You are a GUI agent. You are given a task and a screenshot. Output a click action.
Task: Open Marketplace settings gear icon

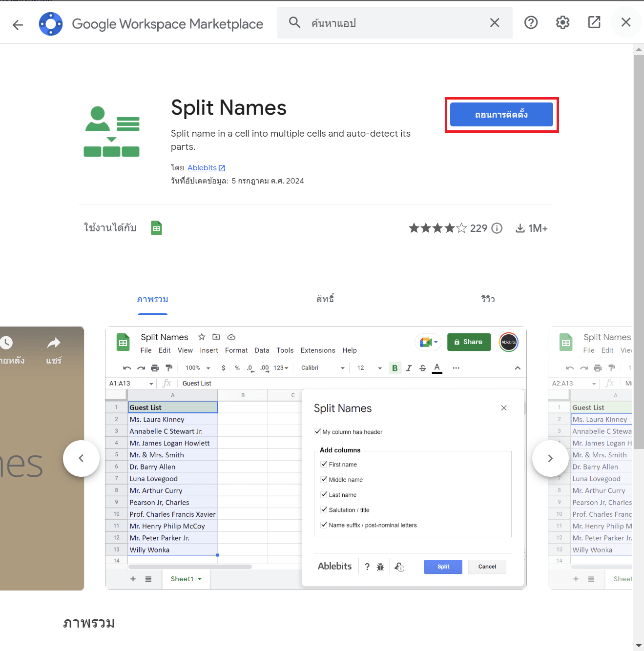(562, 22)
